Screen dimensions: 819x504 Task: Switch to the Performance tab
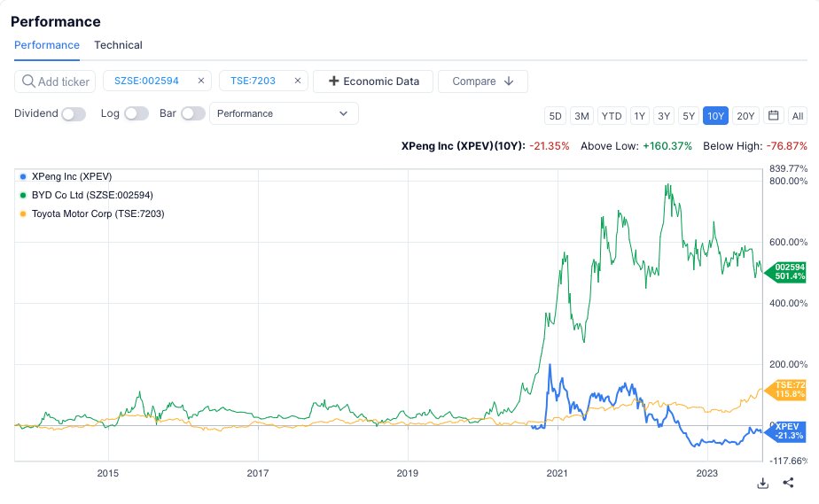tap(47, 45)
